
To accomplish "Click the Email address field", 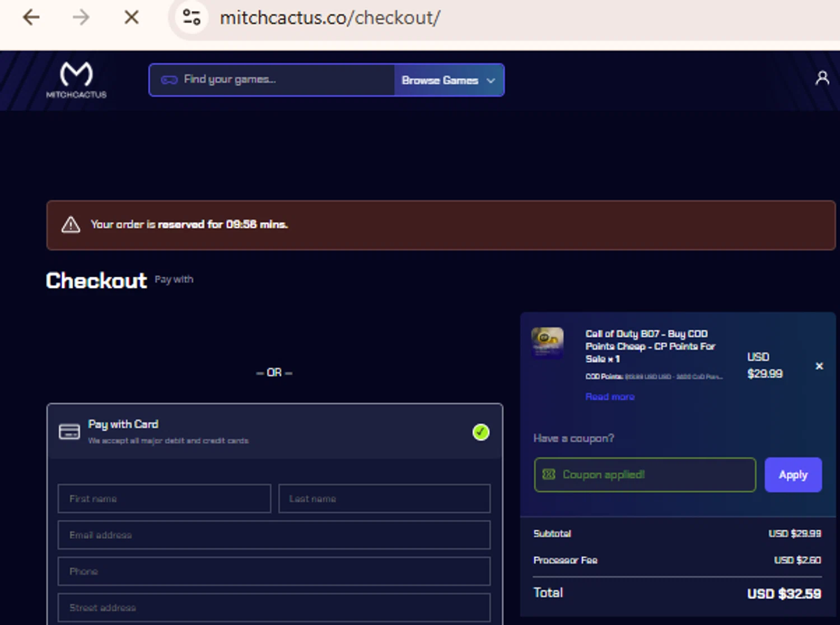I will tap(274, 535).
